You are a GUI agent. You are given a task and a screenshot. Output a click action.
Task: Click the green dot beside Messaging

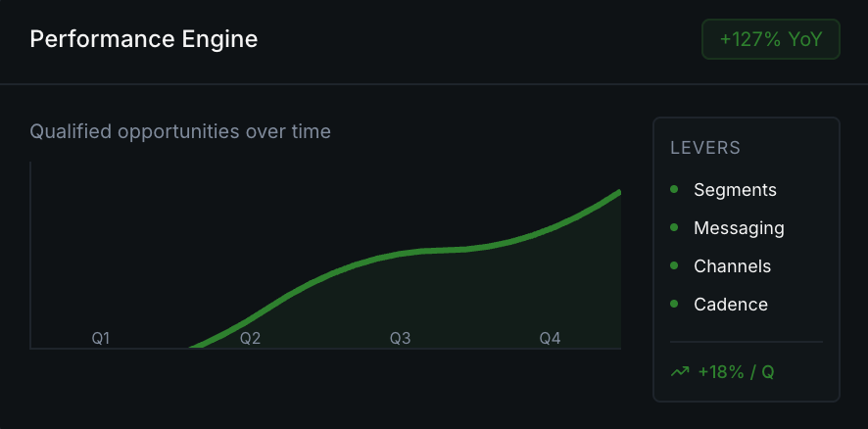[674, 228]
